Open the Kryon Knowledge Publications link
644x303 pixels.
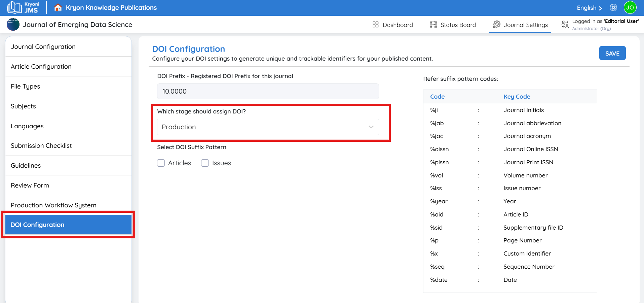coord(111,7)
